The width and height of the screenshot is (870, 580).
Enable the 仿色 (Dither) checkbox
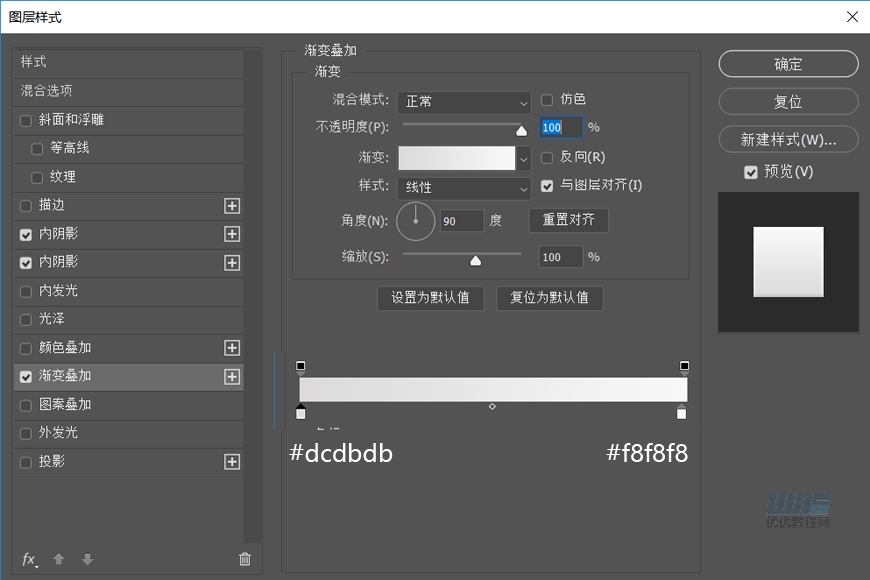546,99
